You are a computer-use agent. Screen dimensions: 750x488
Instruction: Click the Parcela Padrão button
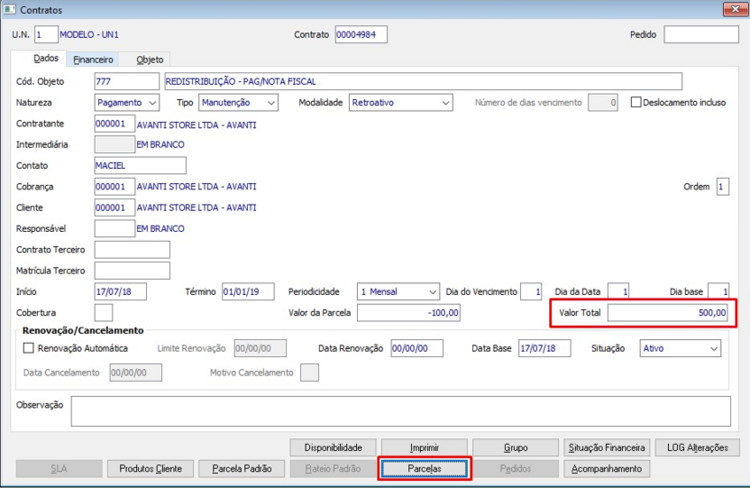(x=242, y=468)
